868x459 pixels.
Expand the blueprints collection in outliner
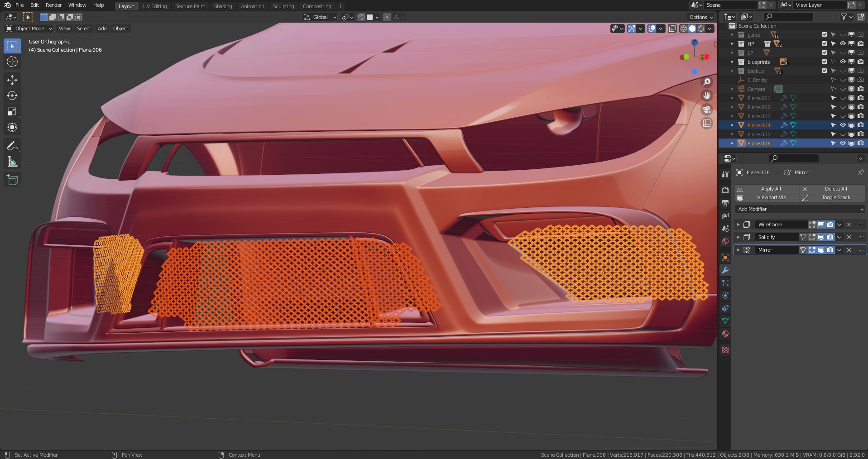click(732, 62)
